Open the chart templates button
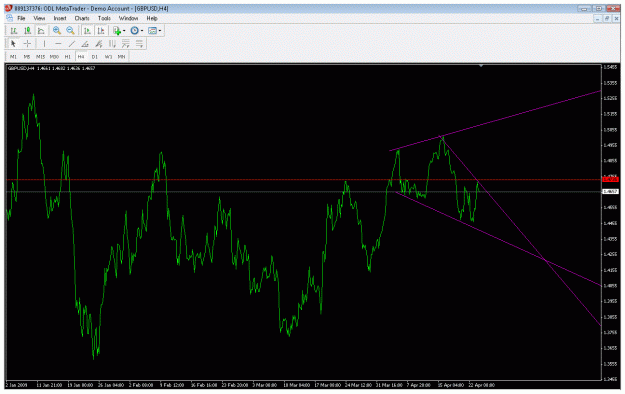 point(152,31)
